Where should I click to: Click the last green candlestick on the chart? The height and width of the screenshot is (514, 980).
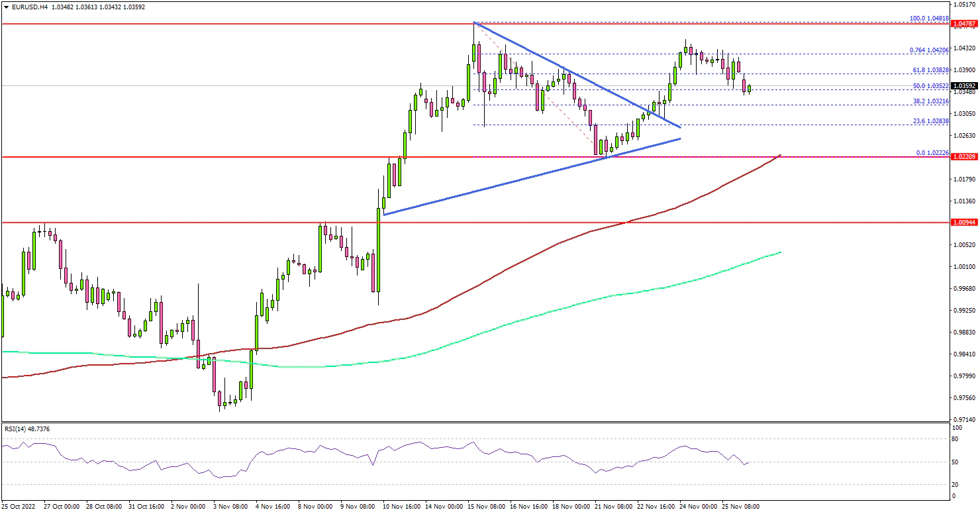[750, 89]
